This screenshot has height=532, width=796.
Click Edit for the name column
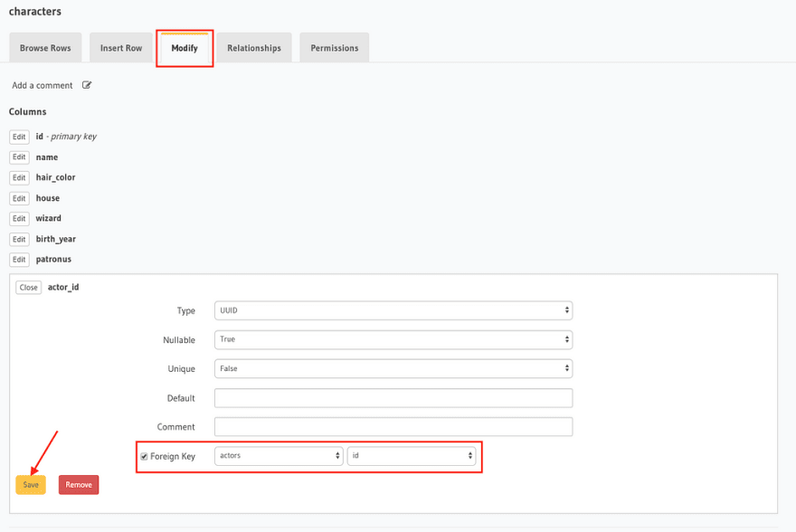tap(19, 157)
